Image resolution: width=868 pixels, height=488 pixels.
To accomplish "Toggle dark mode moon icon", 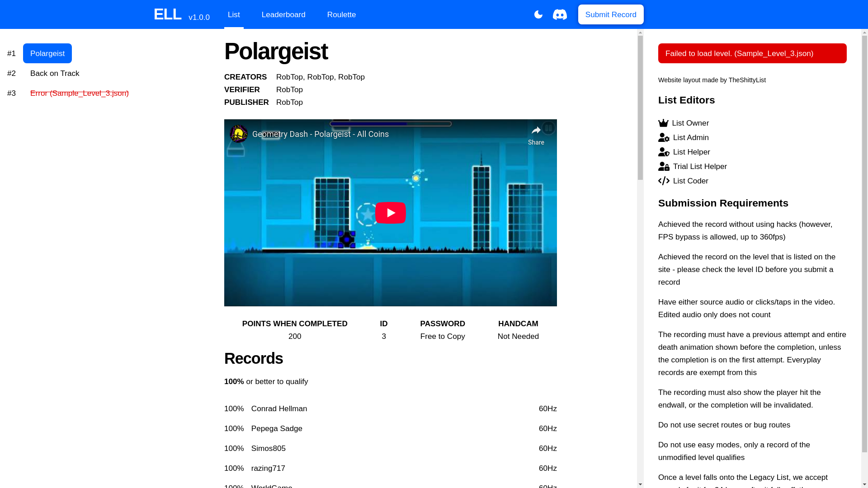I will (538, 14).
